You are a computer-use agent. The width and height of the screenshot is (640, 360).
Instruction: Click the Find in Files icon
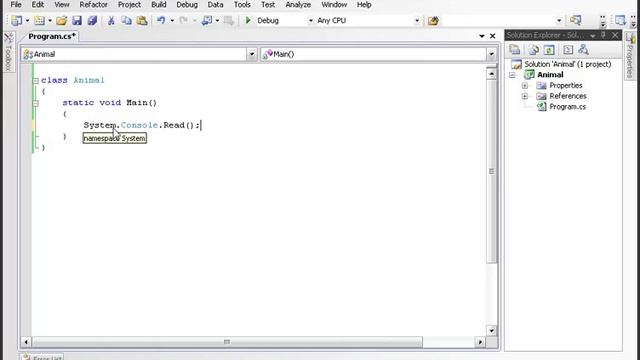(x=433, y=20)
